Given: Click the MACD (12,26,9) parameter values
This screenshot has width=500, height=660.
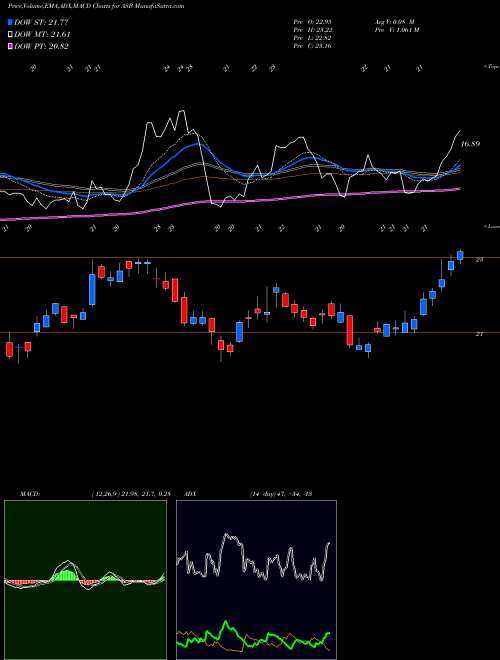Looking at the screenshot, I should point(130,494).
